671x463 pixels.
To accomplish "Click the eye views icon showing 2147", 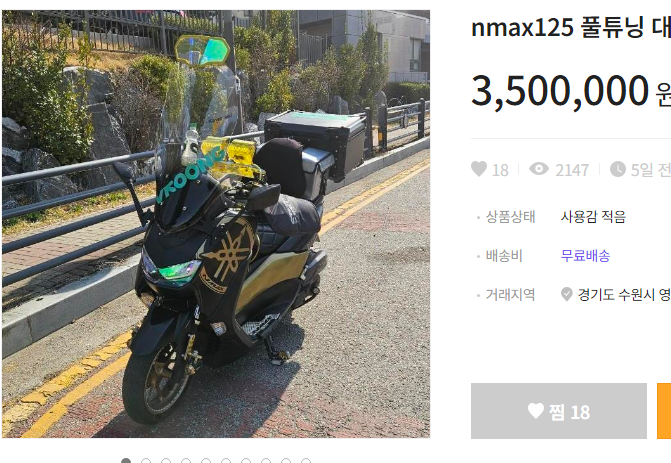I will pos(539,169).
